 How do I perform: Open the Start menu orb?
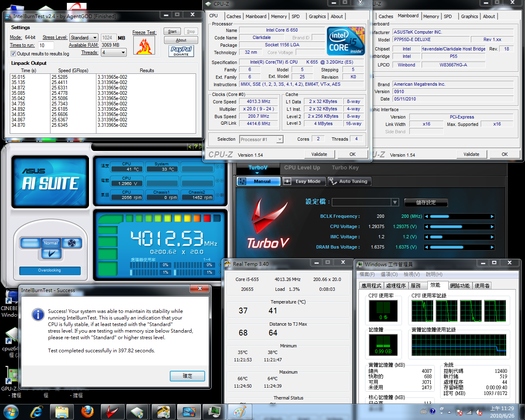click(x=11, y=411)
